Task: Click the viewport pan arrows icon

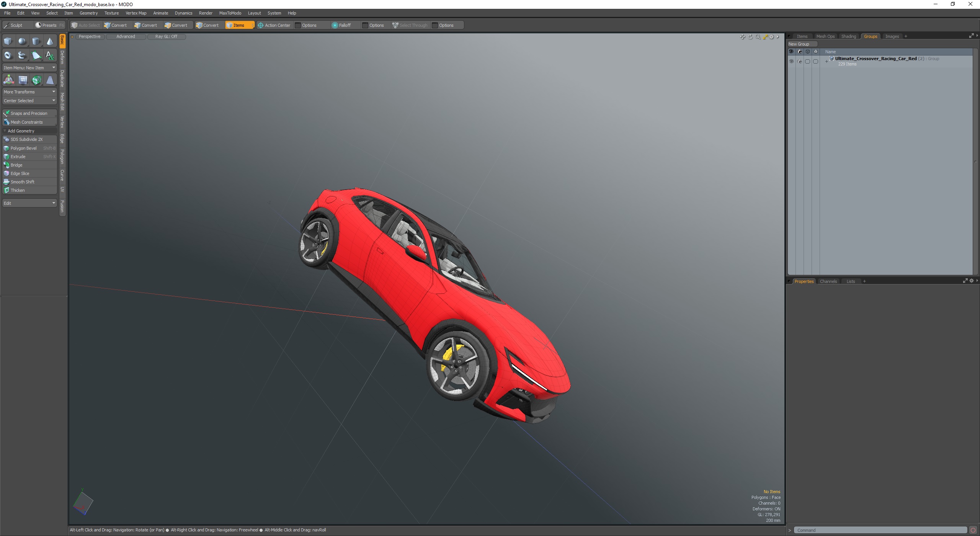Action: [x=743, y=37]
